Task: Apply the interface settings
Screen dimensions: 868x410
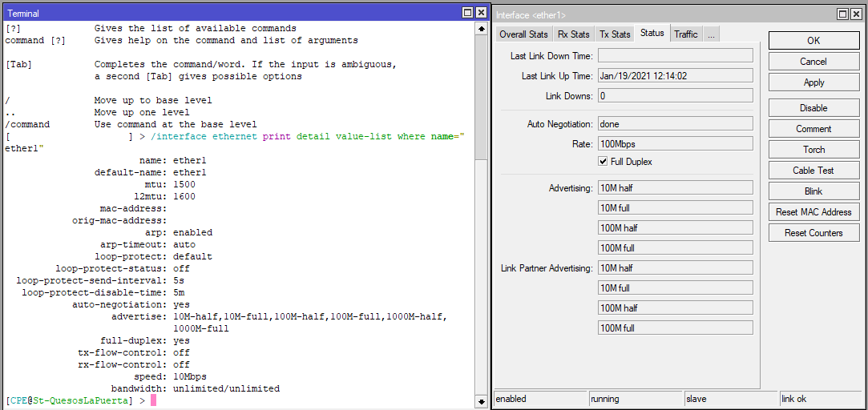Action: [x=813, y=82]
